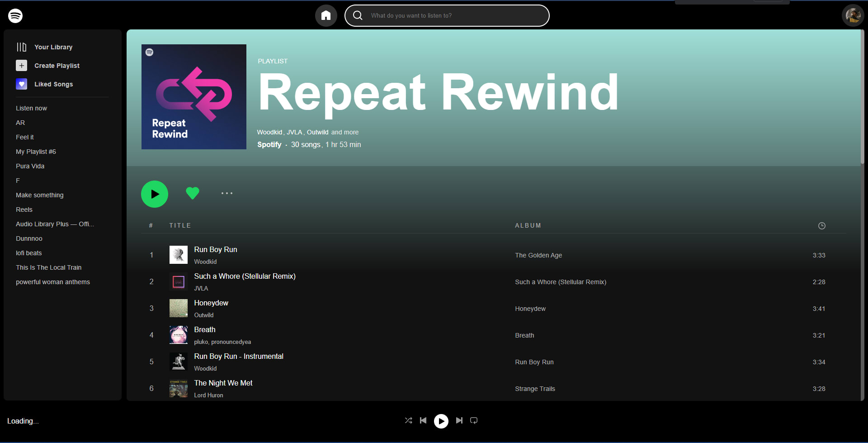Click the Spotify logo icon

(x=15, y=16)
